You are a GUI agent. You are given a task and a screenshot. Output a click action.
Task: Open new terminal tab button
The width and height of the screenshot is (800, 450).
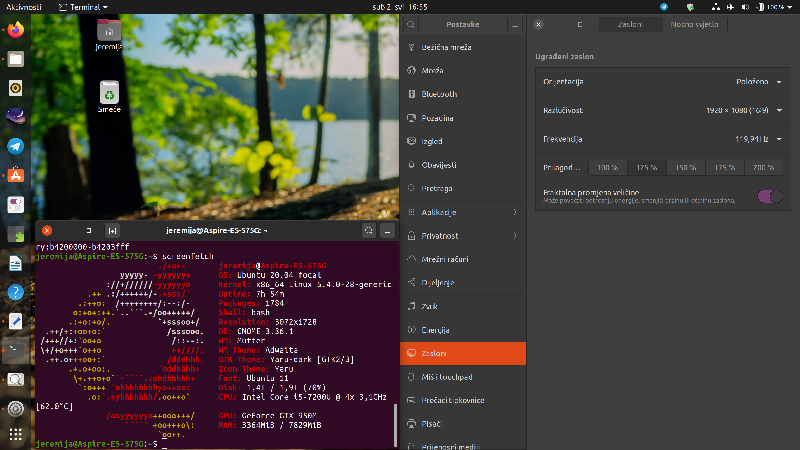pyautogui.click(x=112, y=231)
